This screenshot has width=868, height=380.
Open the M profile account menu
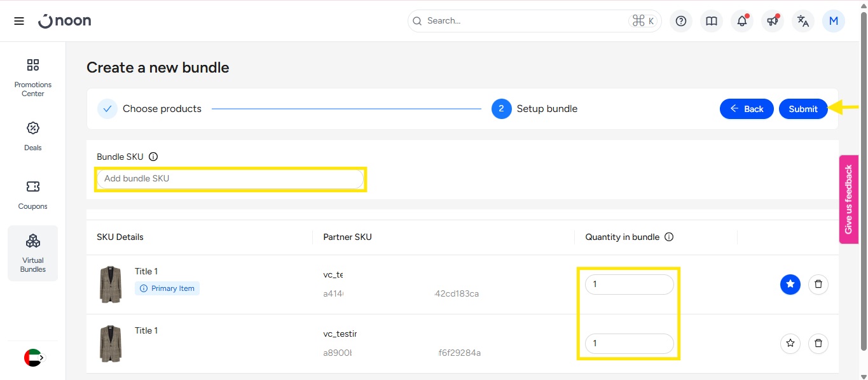pyautogui.click(x=834, y=21)
